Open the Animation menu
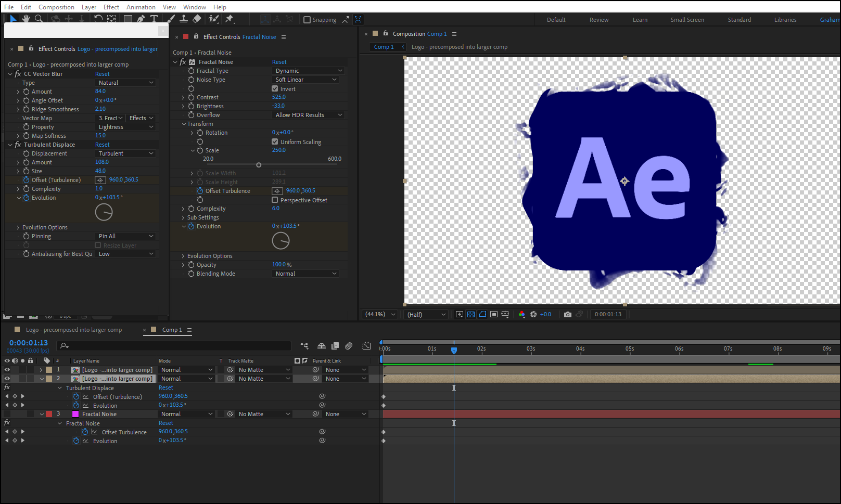This screenshot has width=841, height=504. (x=141, y=7)
